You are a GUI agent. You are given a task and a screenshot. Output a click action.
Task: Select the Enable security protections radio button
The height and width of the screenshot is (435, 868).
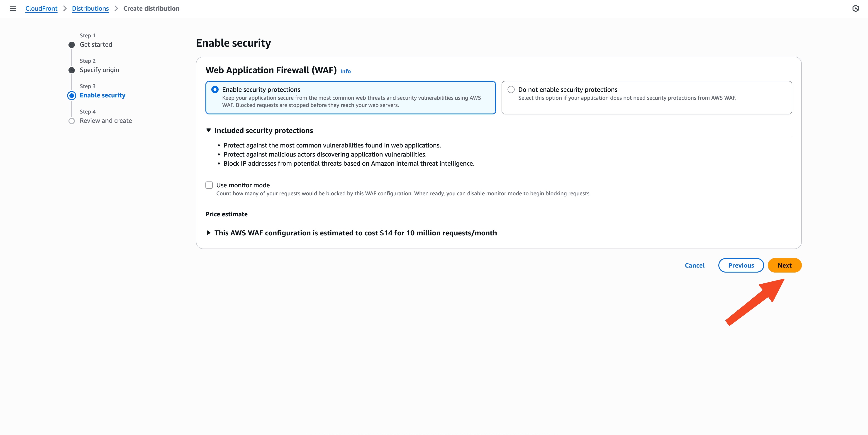point(215,89)
